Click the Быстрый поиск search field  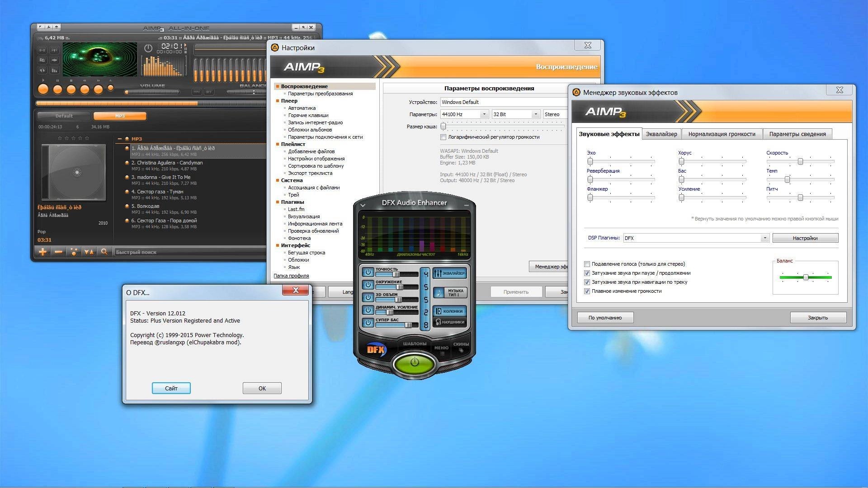coord(190,252)
